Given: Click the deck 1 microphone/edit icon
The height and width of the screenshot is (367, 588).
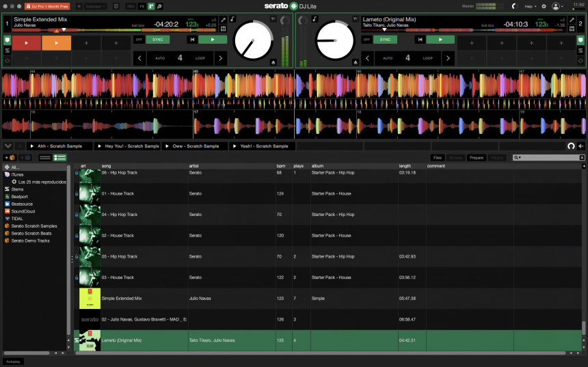Looking at the screenshot, I should click(x=223, y=20).
